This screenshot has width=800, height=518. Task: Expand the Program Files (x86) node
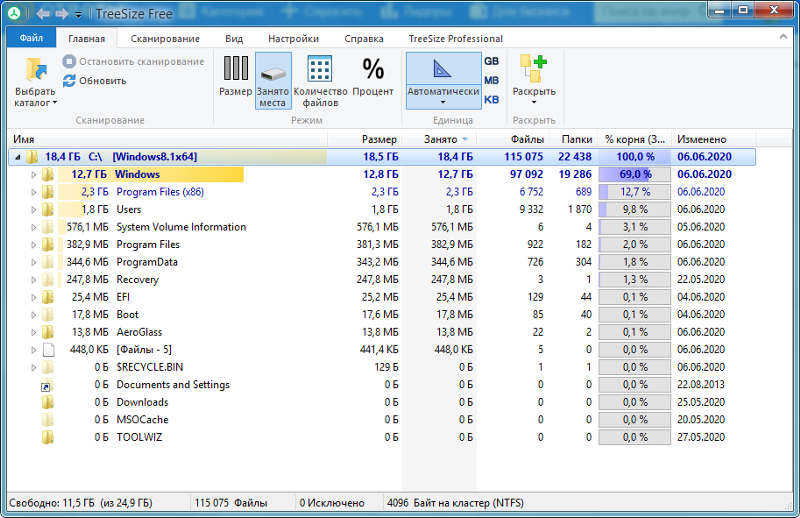coord(33,192)
